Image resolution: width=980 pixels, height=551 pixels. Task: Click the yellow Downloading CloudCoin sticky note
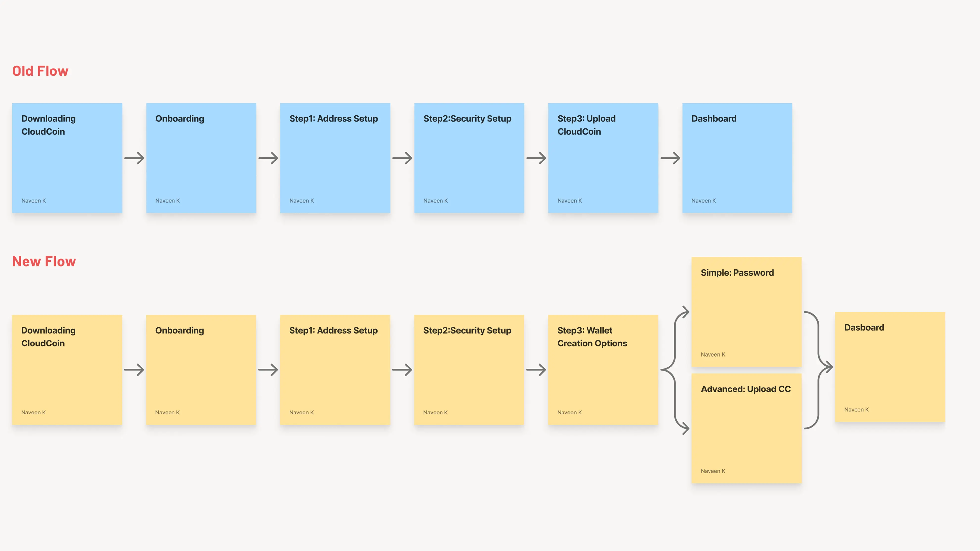click(x=67, y=370)
